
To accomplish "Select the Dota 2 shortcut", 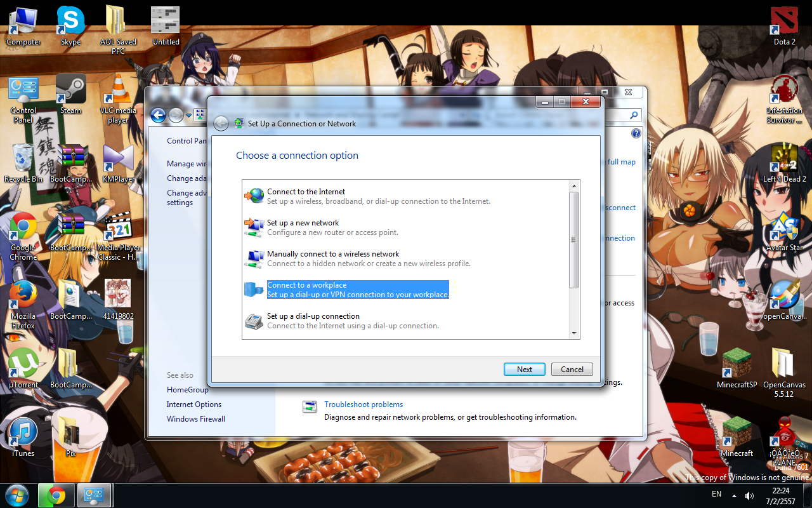I will coord(784,27).
